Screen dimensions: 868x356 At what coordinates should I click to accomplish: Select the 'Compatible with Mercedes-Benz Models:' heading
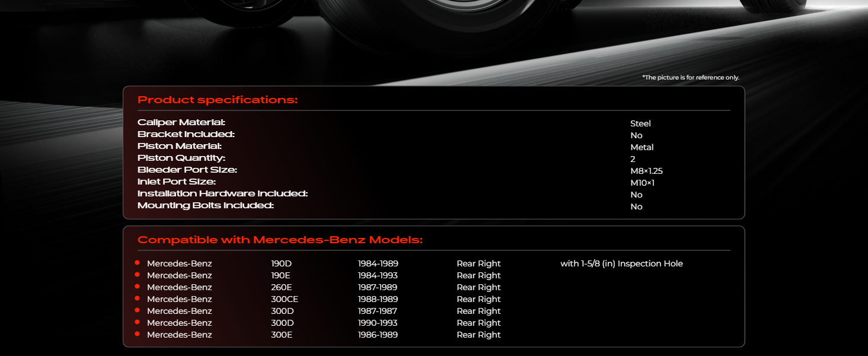point(280,240)
